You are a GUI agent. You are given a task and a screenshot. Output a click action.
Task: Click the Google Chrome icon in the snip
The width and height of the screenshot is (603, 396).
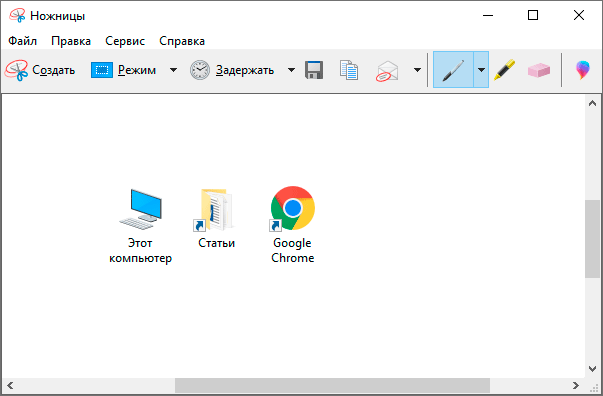293,225
